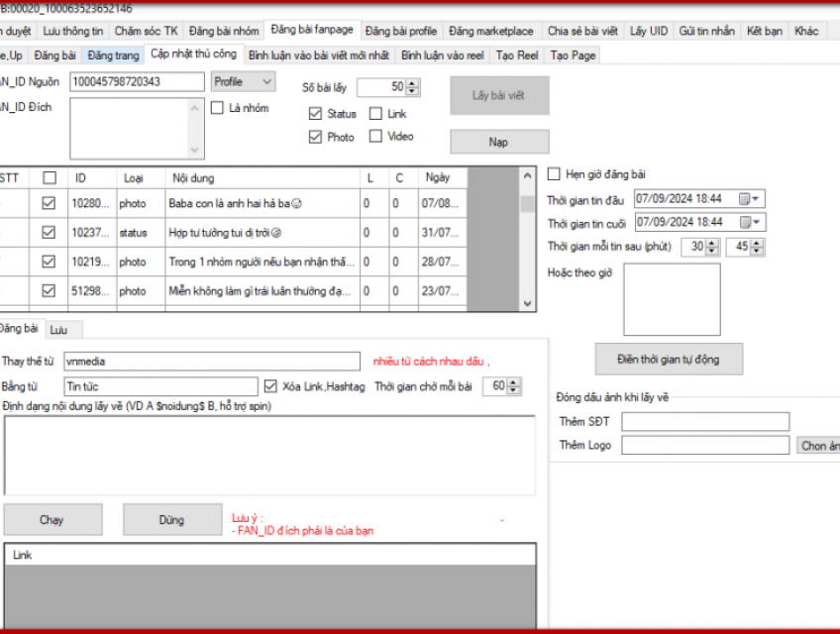Focus the Thêm SĐT input field

coord(704,423)
